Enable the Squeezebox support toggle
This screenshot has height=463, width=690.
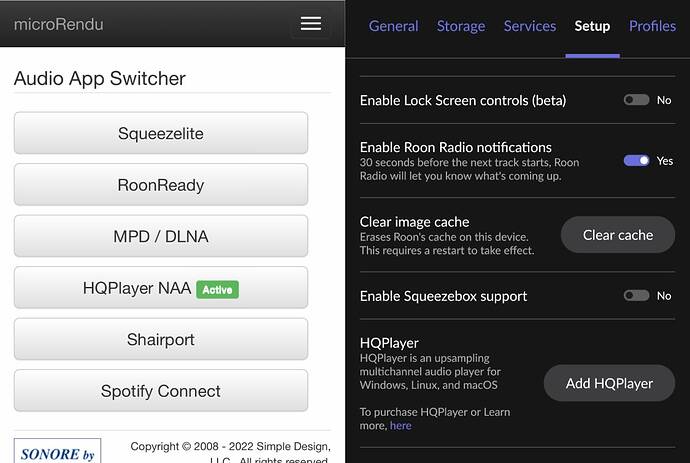coord(636,295)
